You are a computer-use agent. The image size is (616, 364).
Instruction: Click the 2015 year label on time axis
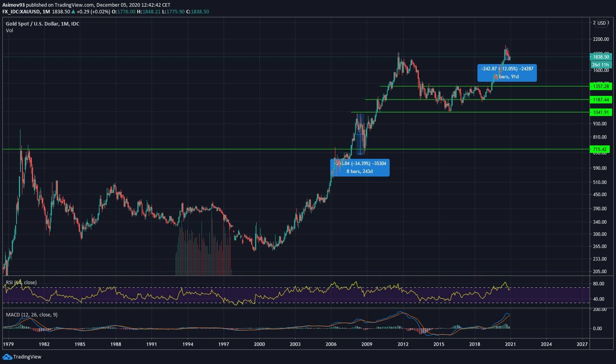(x=439, y=344)
